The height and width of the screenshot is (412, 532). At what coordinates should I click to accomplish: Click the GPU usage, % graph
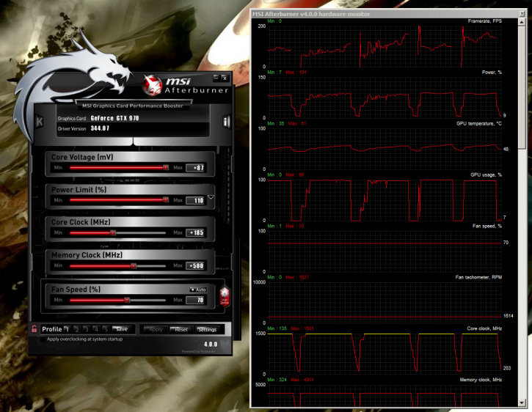(x=385, y=200)
